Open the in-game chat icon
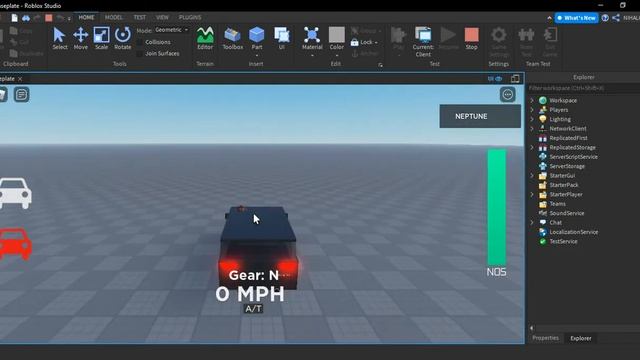Image resolution: width=640 pixels, height=360 pixels. click(x=21, y=95)
